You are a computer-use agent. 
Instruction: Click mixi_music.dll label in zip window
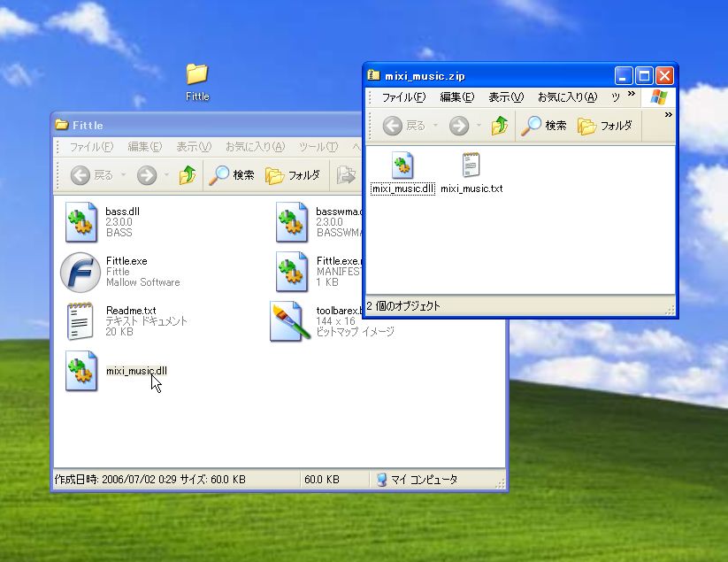pyautogui.click(x=403, y=189)
